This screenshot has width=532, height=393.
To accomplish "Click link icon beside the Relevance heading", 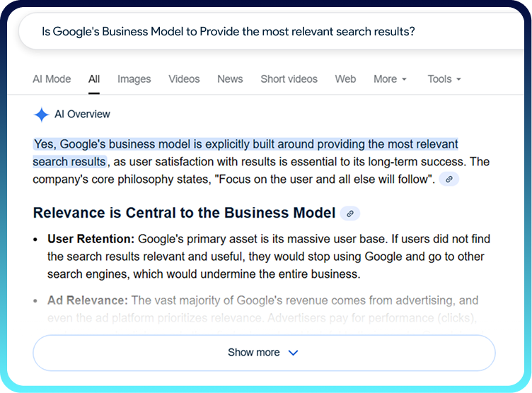I will [x=349, y=213].
